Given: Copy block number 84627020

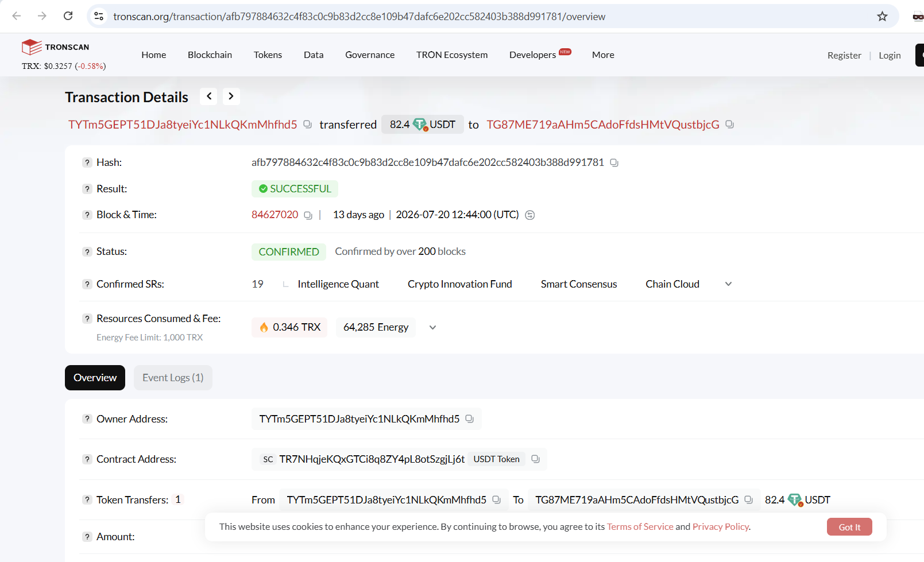Looking at the screenshot, I should pos(308,215).
